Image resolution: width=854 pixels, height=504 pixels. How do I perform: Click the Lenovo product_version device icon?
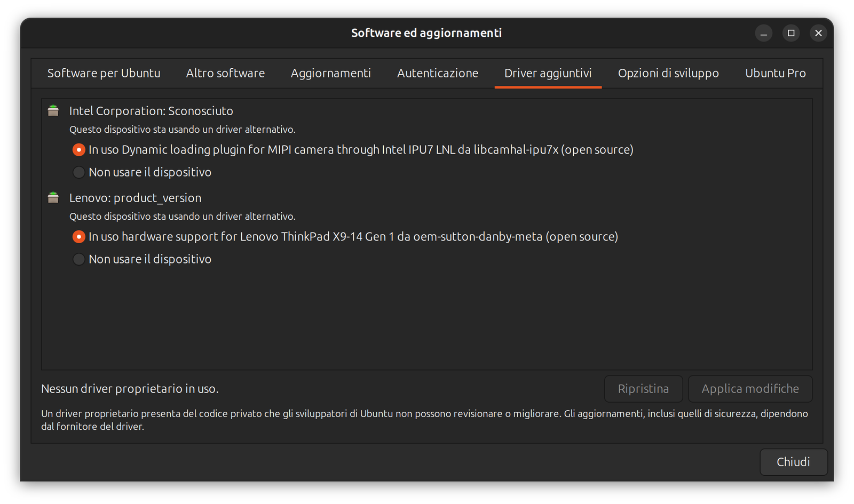(53, 198)
